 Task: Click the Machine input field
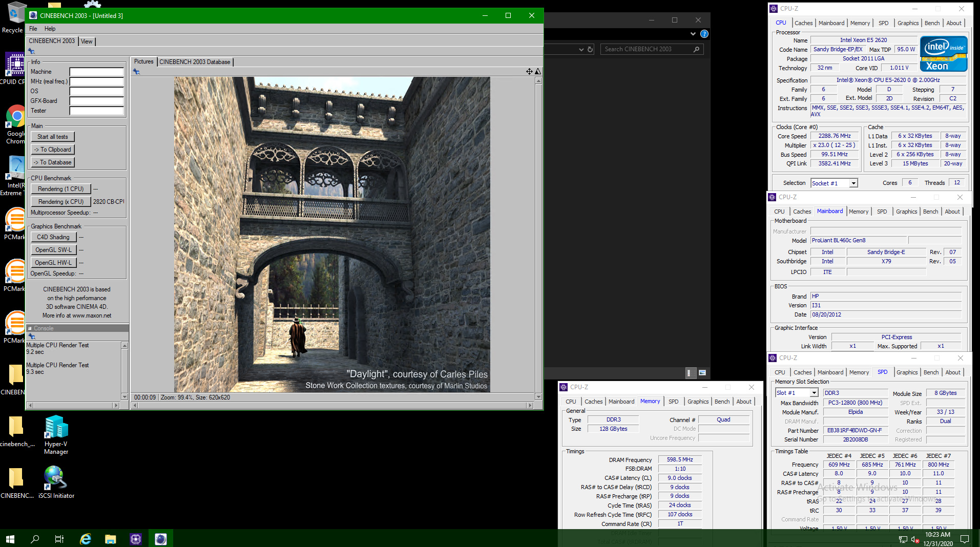[97, 72]
